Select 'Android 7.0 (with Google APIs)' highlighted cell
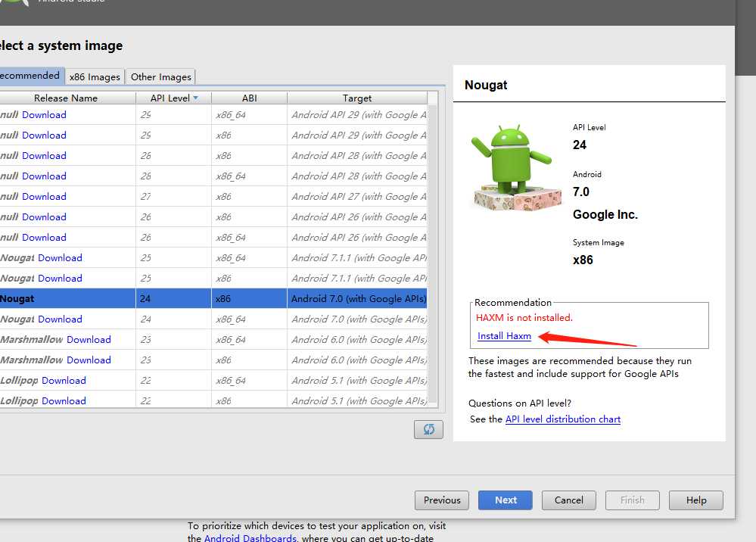The width and height of the screenshot is (756, 542). point(357,298)
